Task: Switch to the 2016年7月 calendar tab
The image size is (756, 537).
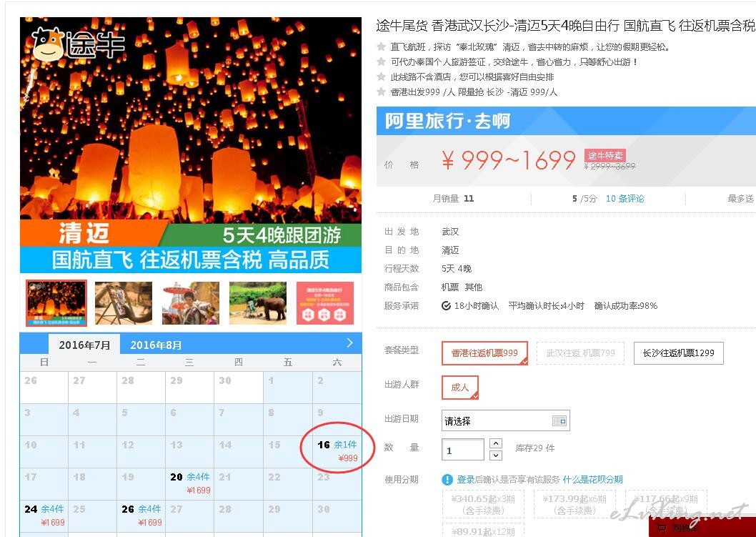Action: 84,345
